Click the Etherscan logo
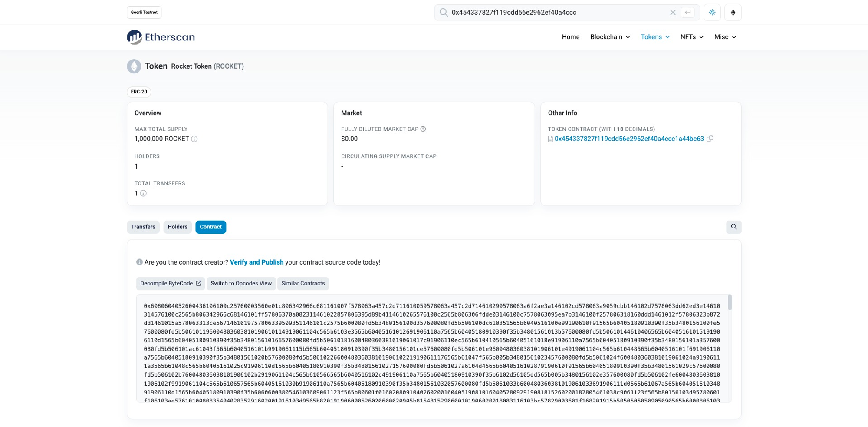This screenshot has width=868, height=427. (x=161, y=37)
